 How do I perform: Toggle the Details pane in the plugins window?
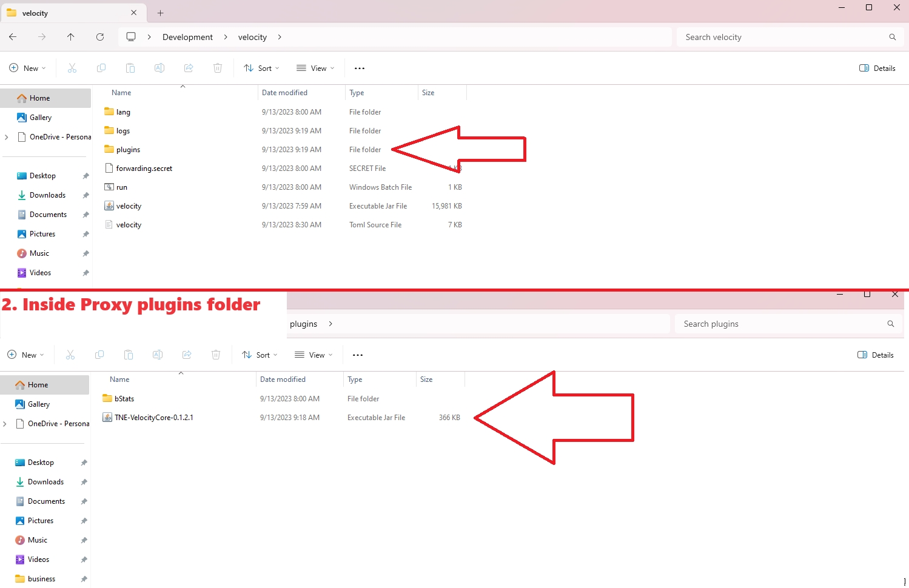[876, 355]
